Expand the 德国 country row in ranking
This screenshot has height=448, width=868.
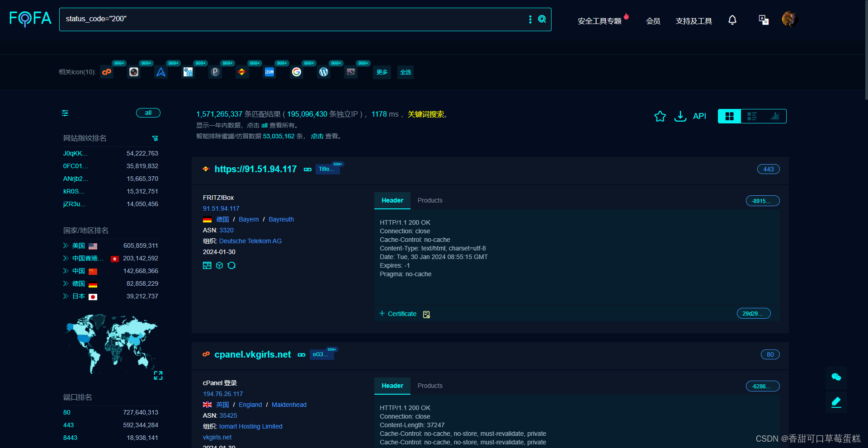[x=66, y=283]
